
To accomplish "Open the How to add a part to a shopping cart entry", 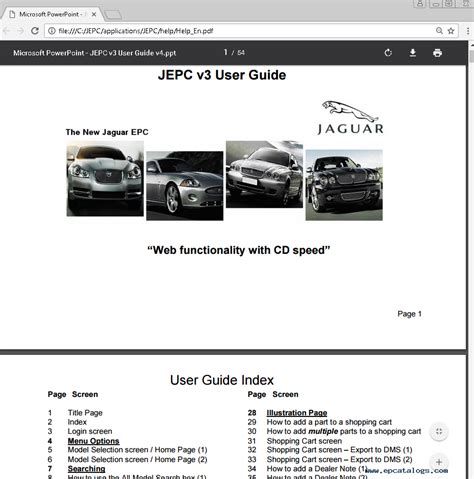I will (x=329, y=422).
